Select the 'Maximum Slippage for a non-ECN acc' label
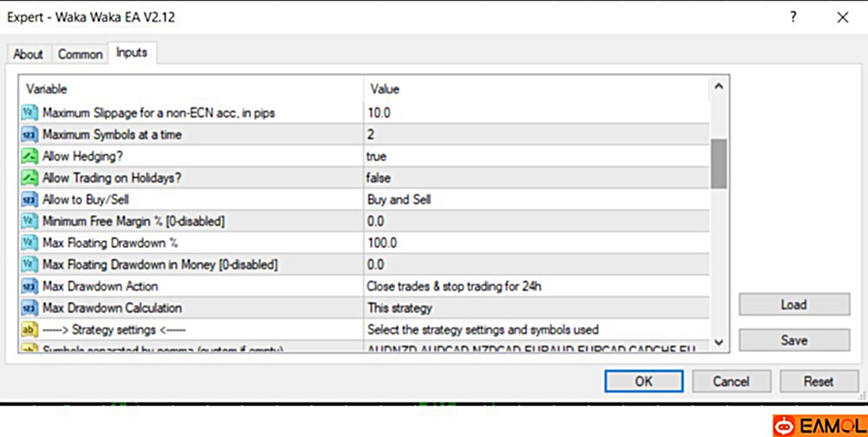The width and height of the screenshot is (868, 437). [159, 113]
